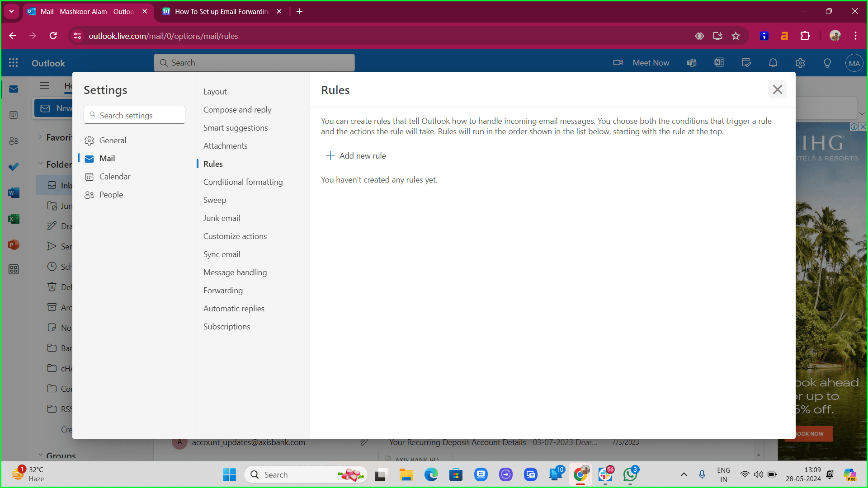
Task: Collapse the Groups section chevron
Action: coord(40,455)
